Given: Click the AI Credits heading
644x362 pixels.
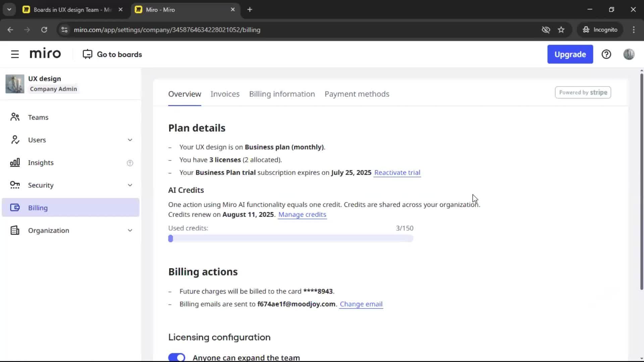Looking at the screenshot, I should click(x=186, y=190).
